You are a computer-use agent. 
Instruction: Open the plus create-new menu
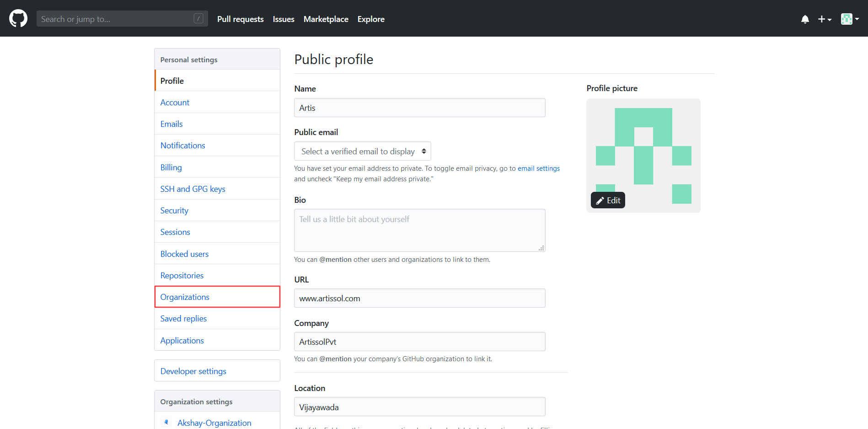(x=825, y=19)
